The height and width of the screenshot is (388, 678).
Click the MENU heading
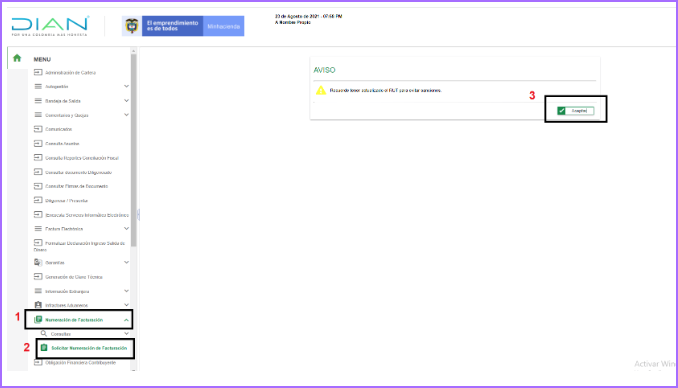click(x=42, y=59)
